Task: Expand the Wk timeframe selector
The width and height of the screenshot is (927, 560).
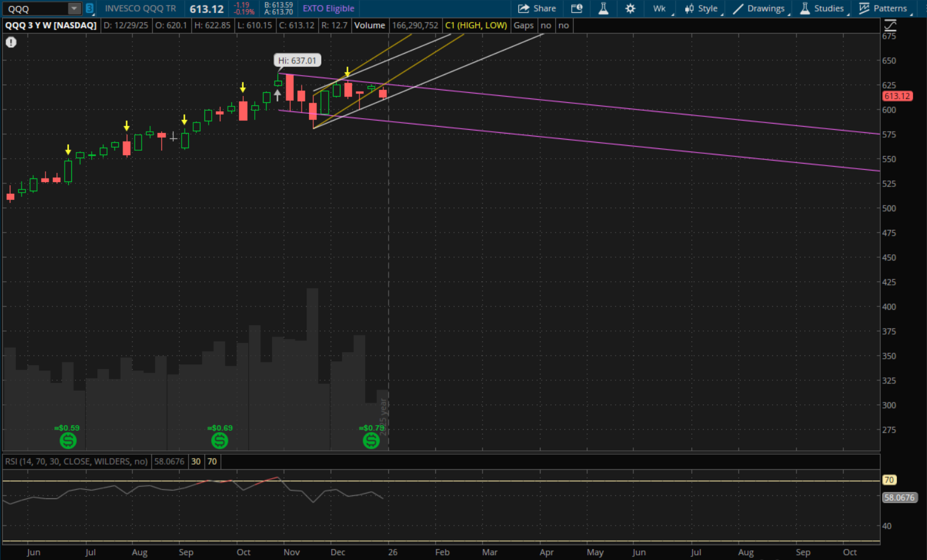Action: (660, 9)
